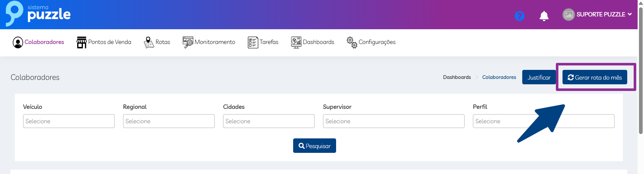
Task: Click the Configurações gears icon
Action: pyautogui.click(x=352, y=42)
